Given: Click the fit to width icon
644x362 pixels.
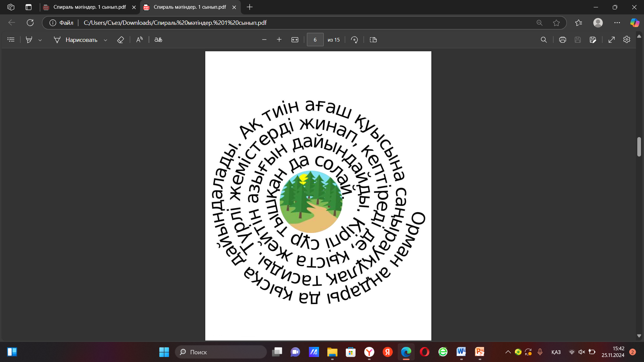Looking at the screenshot, I should (x=295, y=40).
